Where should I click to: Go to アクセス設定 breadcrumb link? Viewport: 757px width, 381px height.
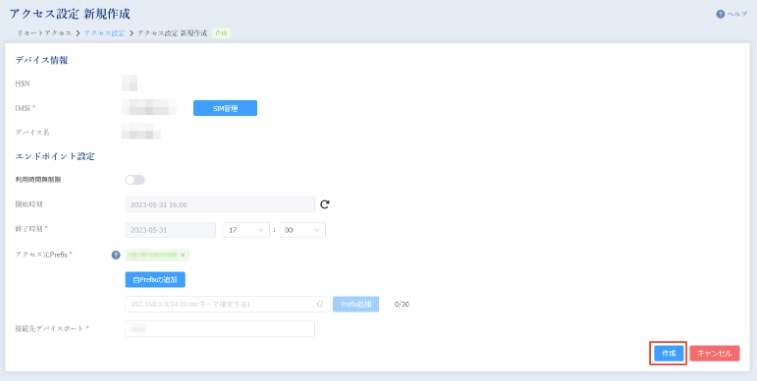coord(104,33)
